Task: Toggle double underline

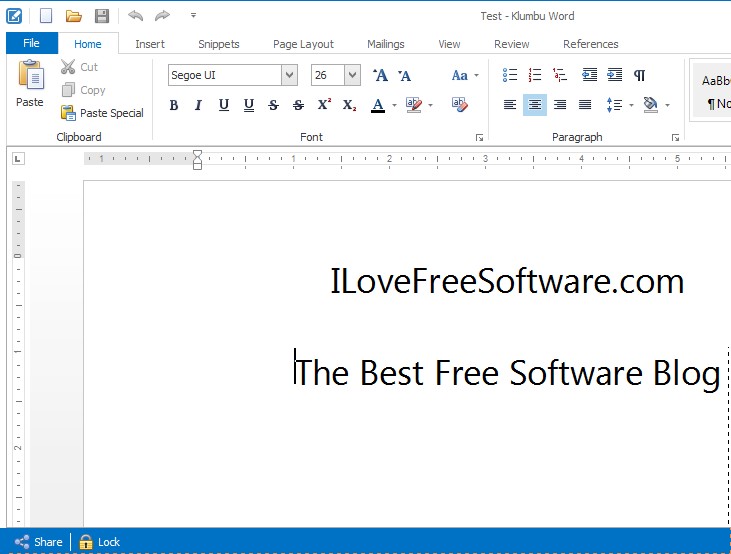Action: point(249,105)
